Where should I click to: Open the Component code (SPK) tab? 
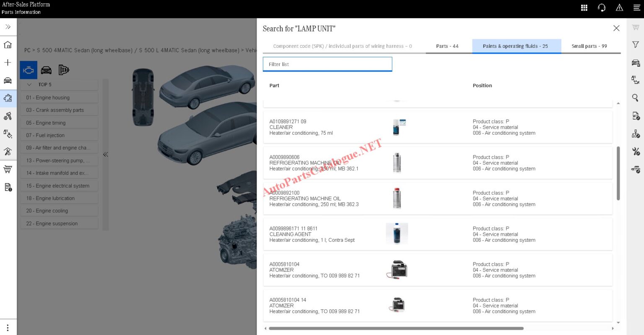click(x=343, y=46)
